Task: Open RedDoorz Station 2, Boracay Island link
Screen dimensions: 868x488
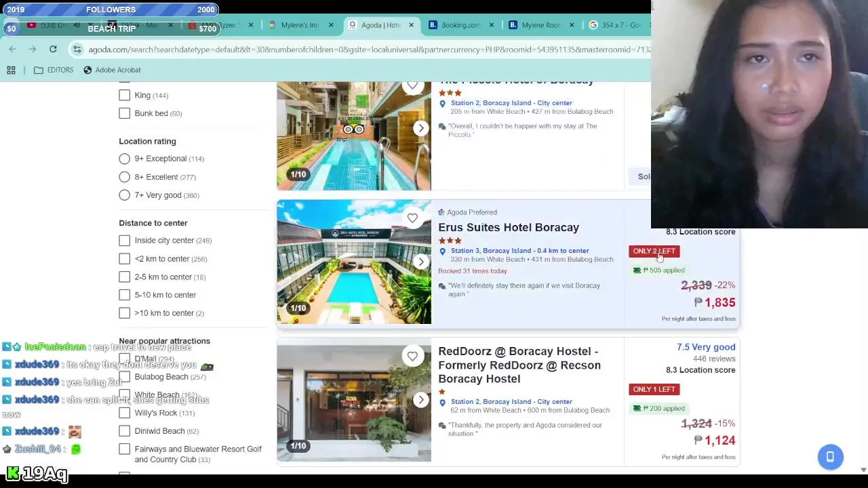Action: coord(511,402)
